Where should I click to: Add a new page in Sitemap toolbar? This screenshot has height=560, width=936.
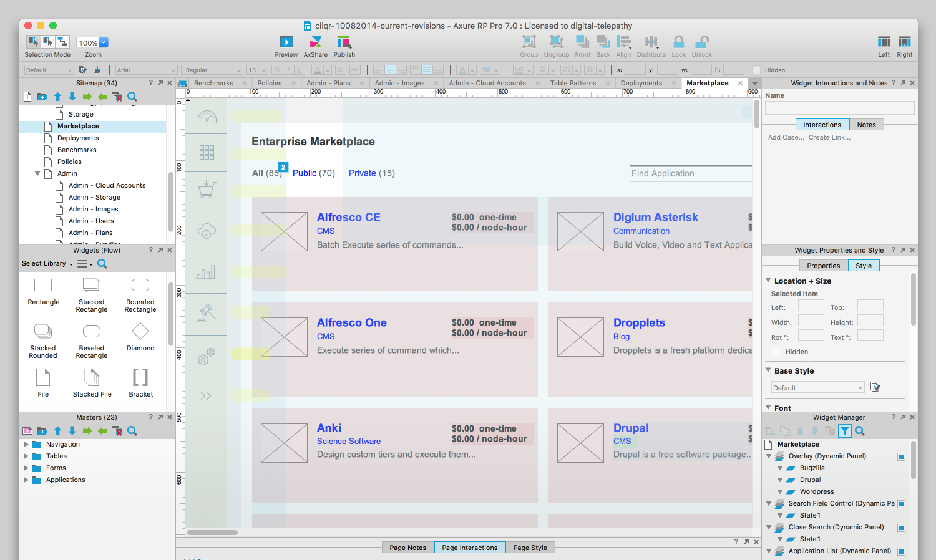click(27, 97)
